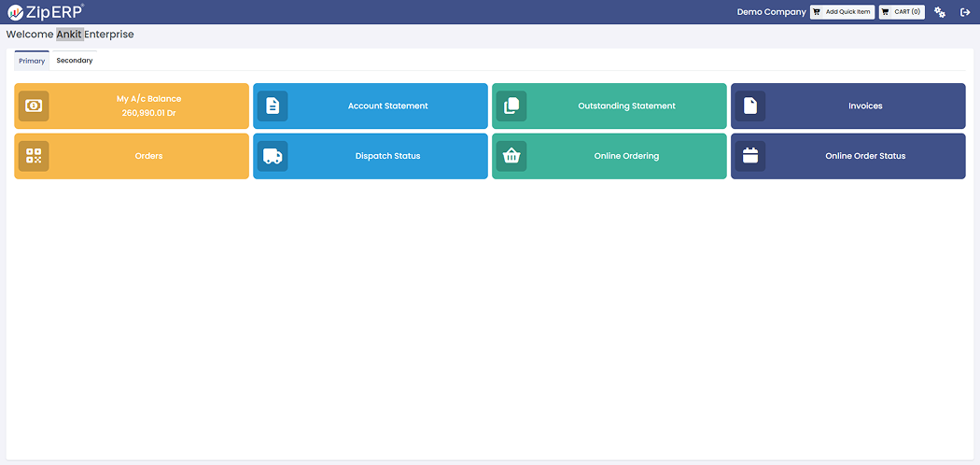Click the Demo Company name in header
The height and width of the screenshot is (465, 980).
pos(771,12)
